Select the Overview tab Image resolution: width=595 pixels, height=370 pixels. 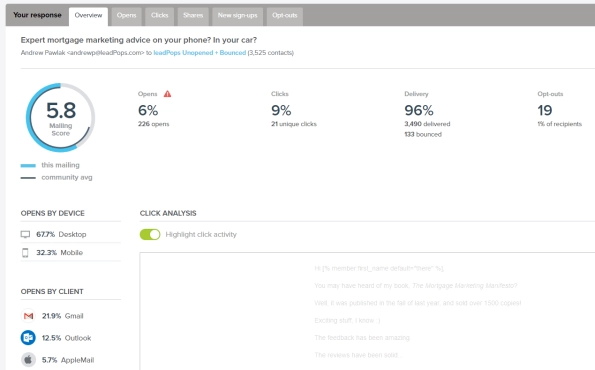88,16
